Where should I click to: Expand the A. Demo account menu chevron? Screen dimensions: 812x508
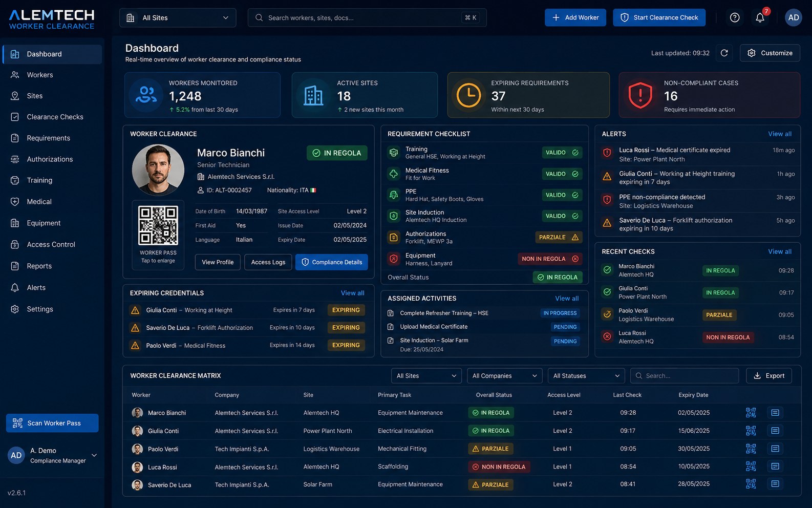click(x=94, y=455)
